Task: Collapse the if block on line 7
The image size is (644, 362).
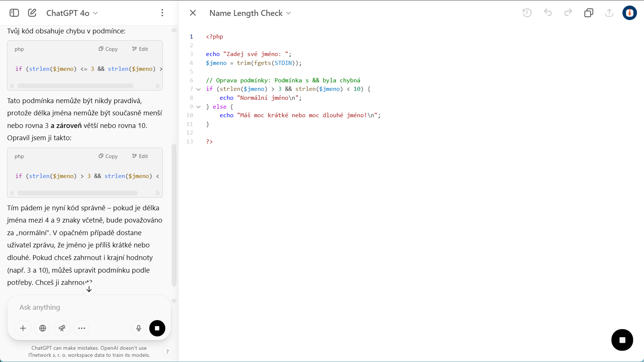Action: tap(199, 89)
